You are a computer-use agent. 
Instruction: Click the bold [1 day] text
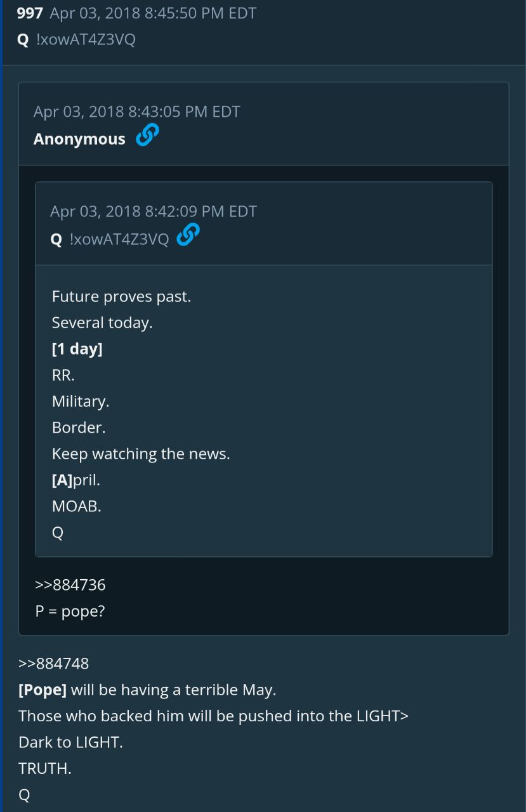pyautogui.click(x=77, y=349)
